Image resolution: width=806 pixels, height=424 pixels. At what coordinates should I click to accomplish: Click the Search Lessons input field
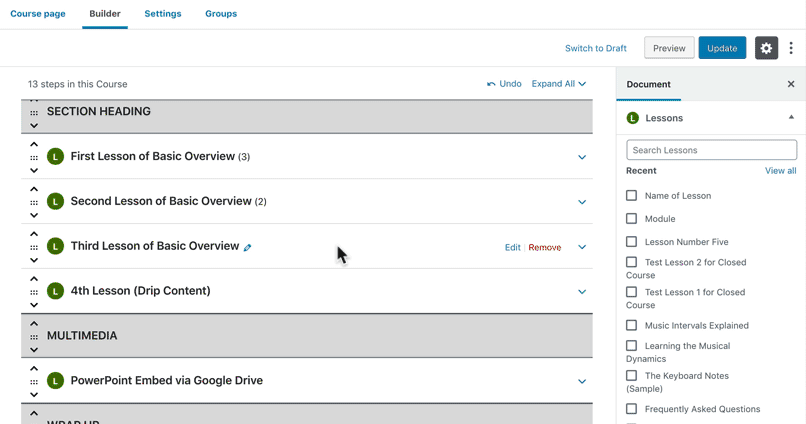click(711, 150)
